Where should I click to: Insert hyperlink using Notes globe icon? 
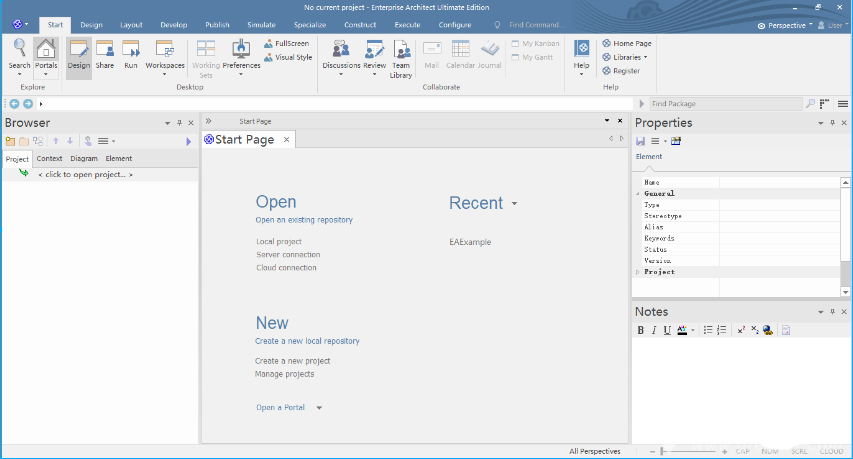767,330
